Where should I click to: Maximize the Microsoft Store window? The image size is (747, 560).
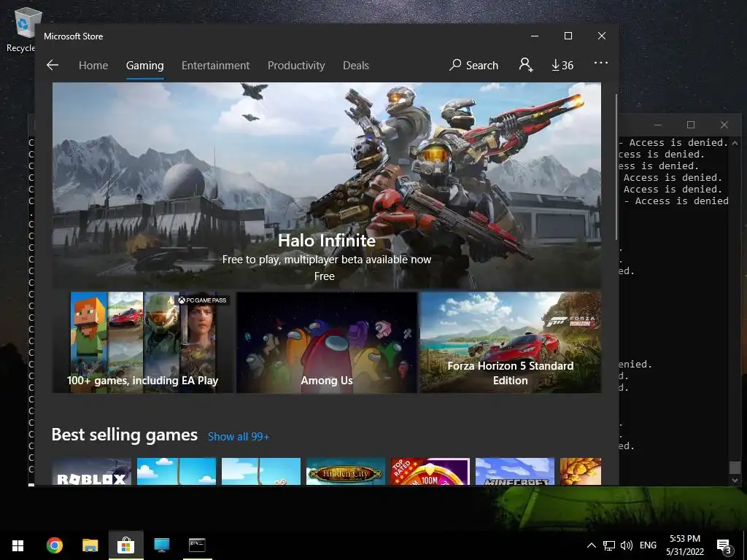pyautogui.click(x=568, y=36)
